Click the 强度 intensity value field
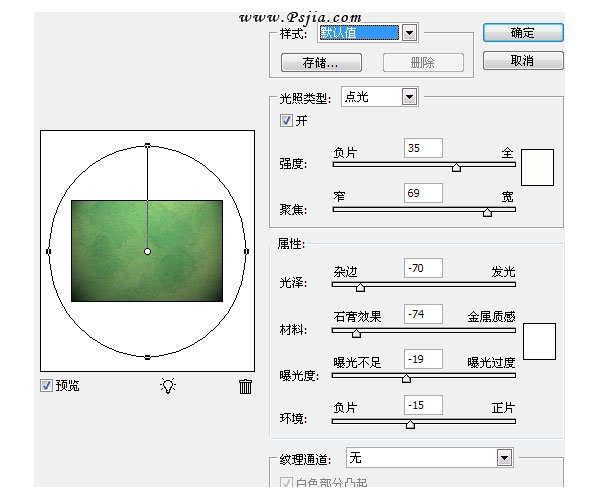Screen dimensions: 600x500 pyautogui.click(x=424, y=148)
